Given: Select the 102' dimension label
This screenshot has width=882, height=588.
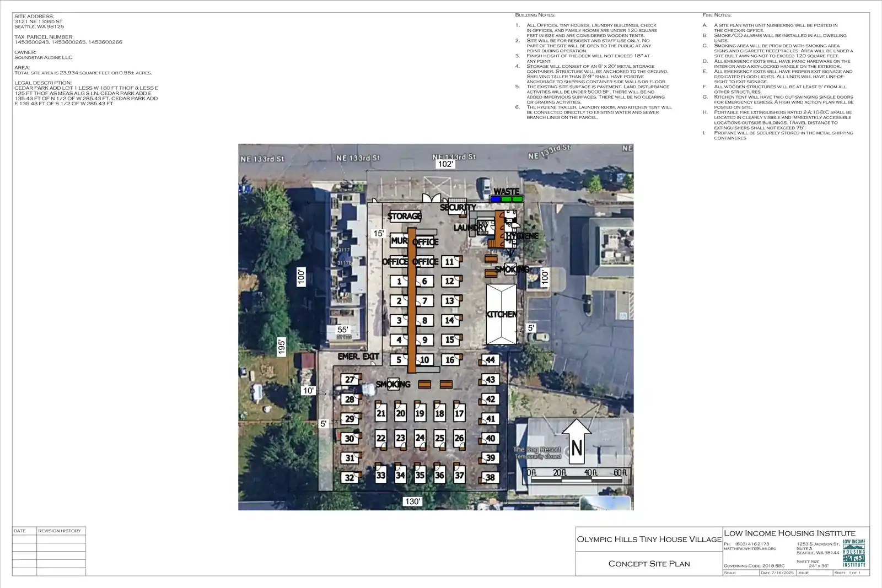Looking at the screenshot, I should click(x=445, y=164).
